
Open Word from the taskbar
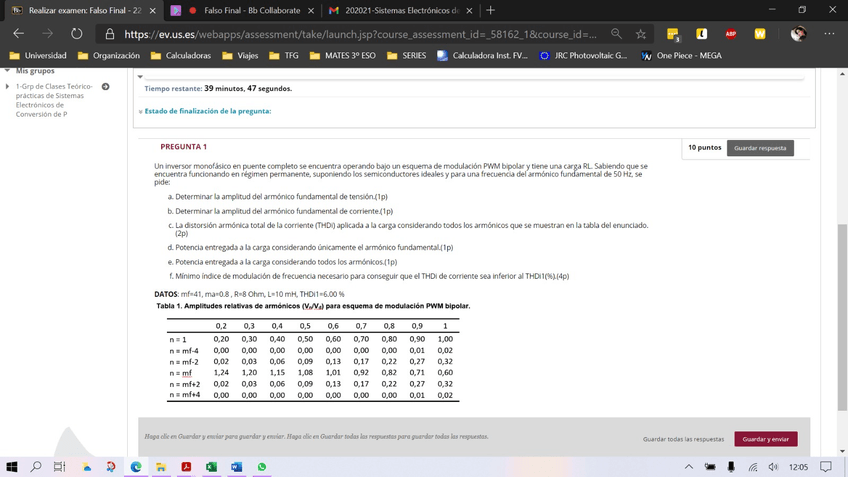point(237,467)
